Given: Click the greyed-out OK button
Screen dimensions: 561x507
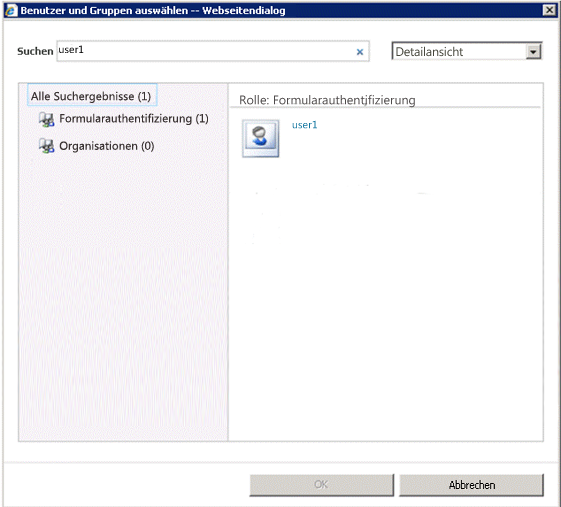Looking at the screenshot, I should tap(321, 485).
